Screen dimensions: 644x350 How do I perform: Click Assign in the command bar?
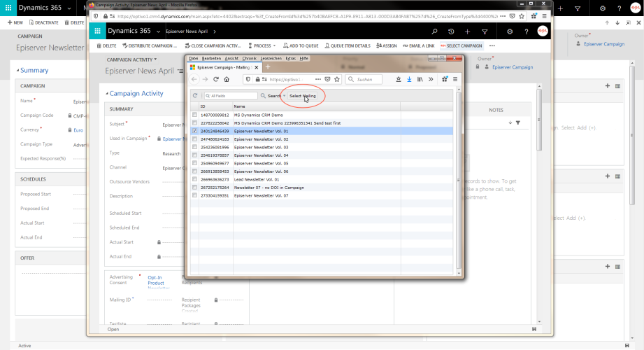(x=387, y=45)
